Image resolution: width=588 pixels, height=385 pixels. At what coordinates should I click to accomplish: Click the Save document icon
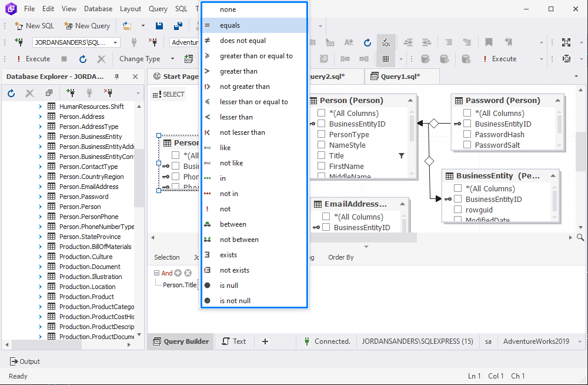click(x=159, y=25)
